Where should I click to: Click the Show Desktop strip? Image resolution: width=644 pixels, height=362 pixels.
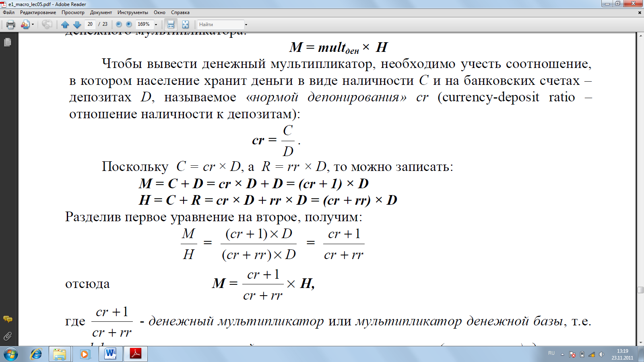coord(641,354)
